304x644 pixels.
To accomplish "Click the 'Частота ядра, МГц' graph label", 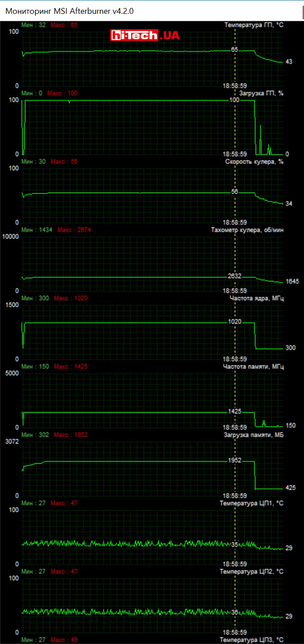I will 260,298.
